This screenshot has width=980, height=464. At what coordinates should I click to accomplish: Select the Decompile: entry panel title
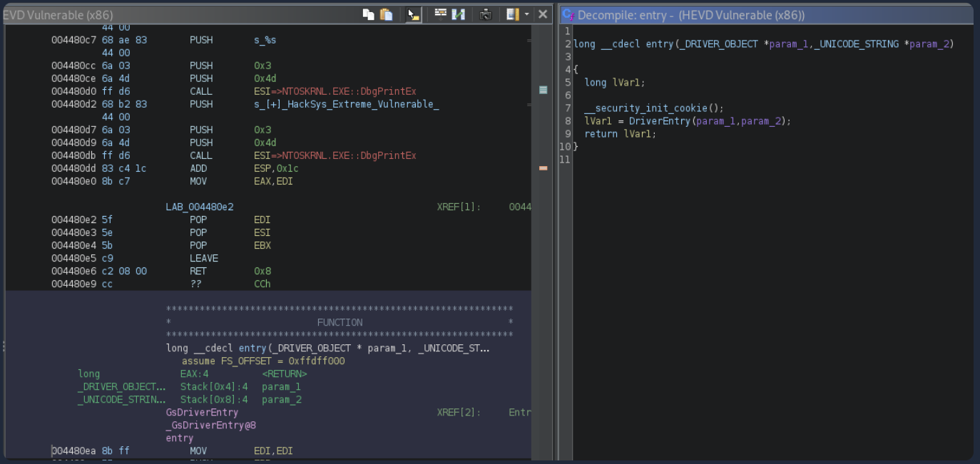pos(690,15)
